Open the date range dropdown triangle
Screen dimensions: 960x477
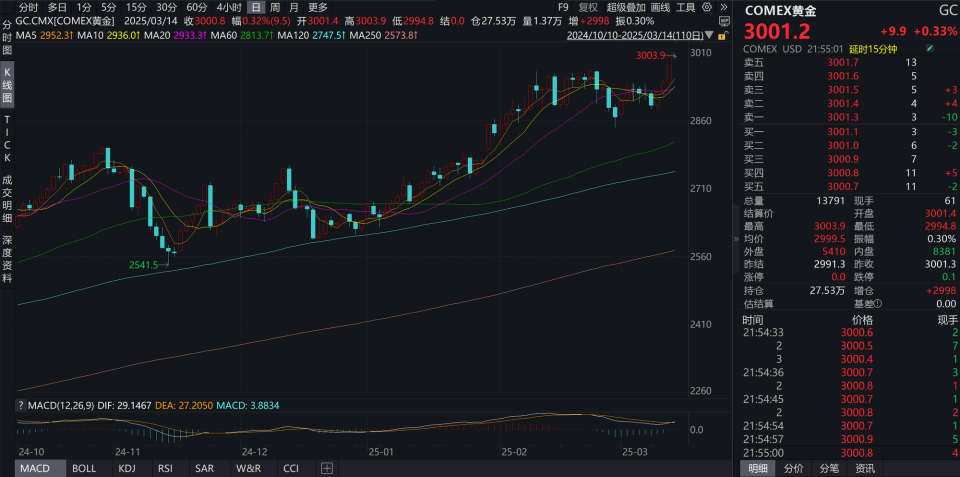709,35
